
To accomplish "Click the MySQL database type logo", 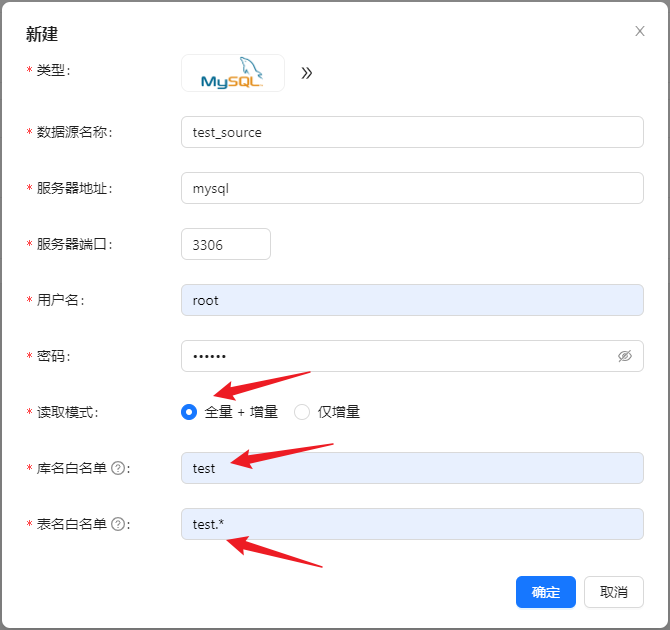I will tap(232, 73).
